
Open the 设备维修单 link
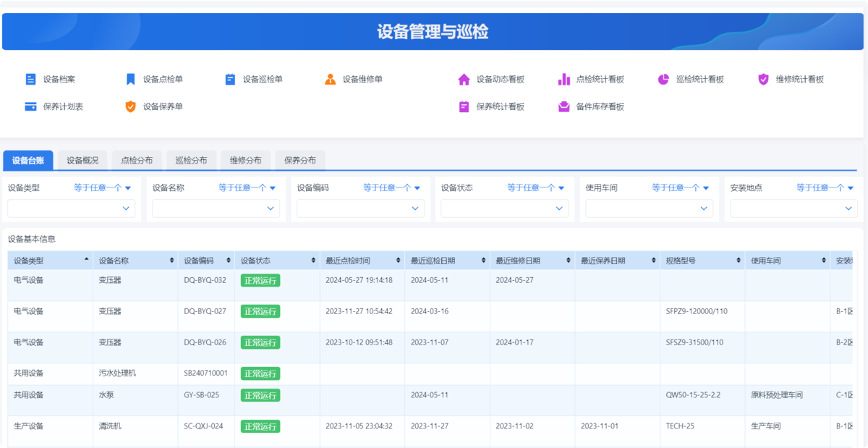[362, 80]
